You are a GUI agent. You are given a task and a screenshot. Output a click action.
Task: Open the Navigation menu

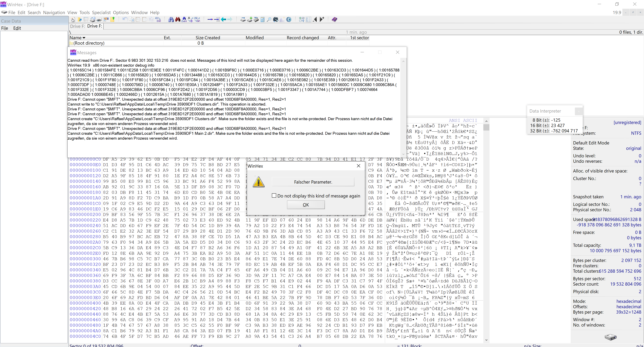point(54,13)
